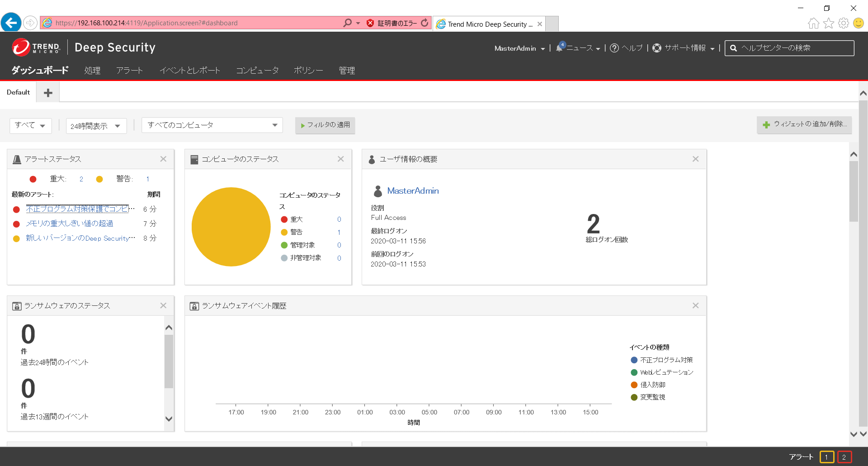Open the すべて filter dropdown

30,125
